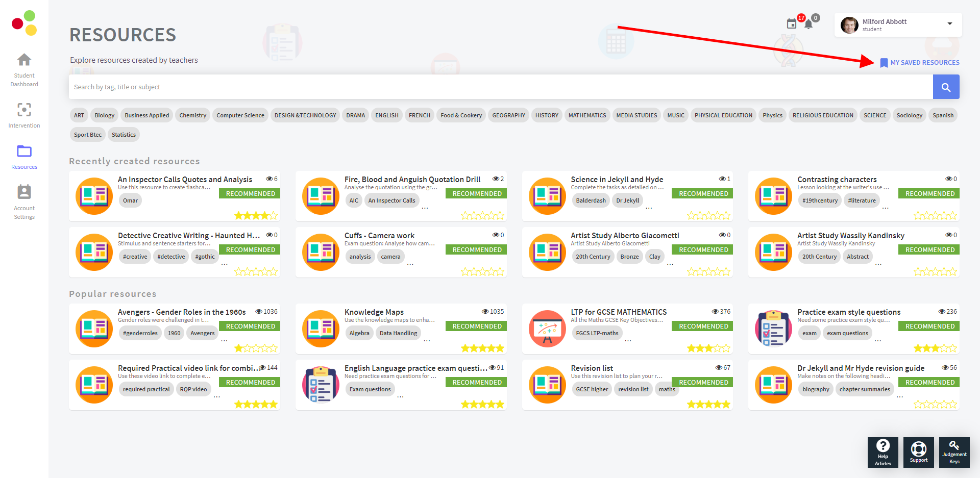980x478 pixels.
Task: Open An Inspector Calls Quotes and Analysis
Action: coord(185,180)
